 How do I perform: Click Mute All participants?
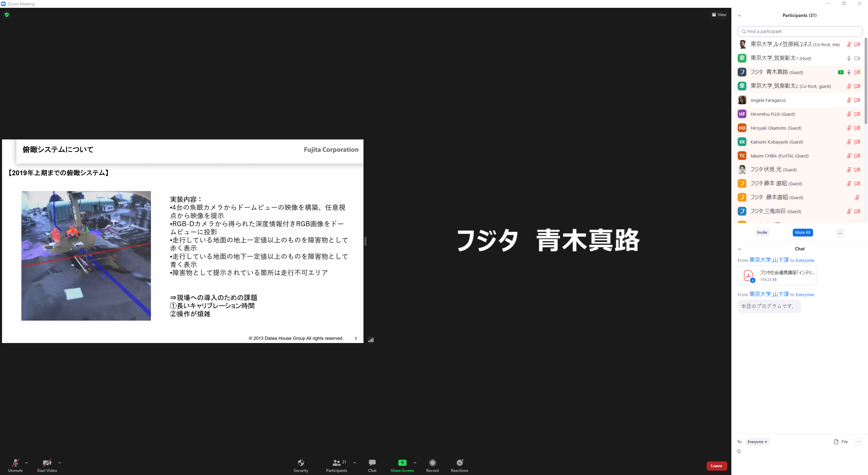(x=803, y=232)
